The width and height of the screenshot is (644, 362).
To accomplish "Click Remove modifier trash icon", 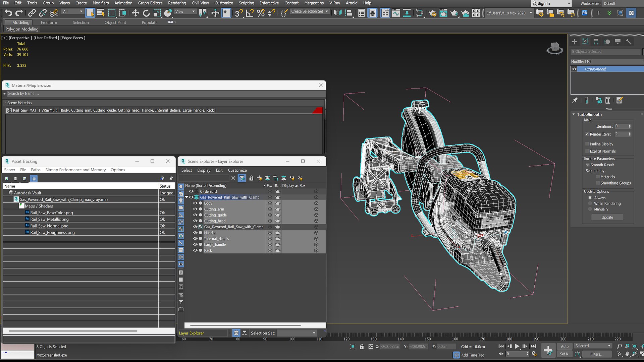I will tap(608, 100).
